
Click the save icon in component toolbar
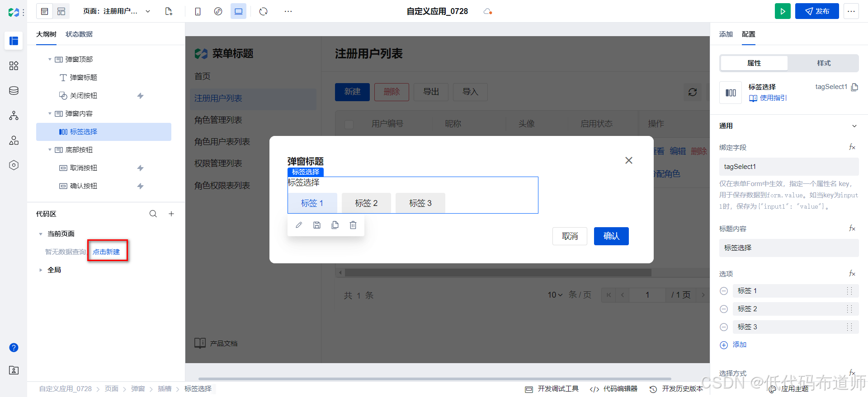317,225
